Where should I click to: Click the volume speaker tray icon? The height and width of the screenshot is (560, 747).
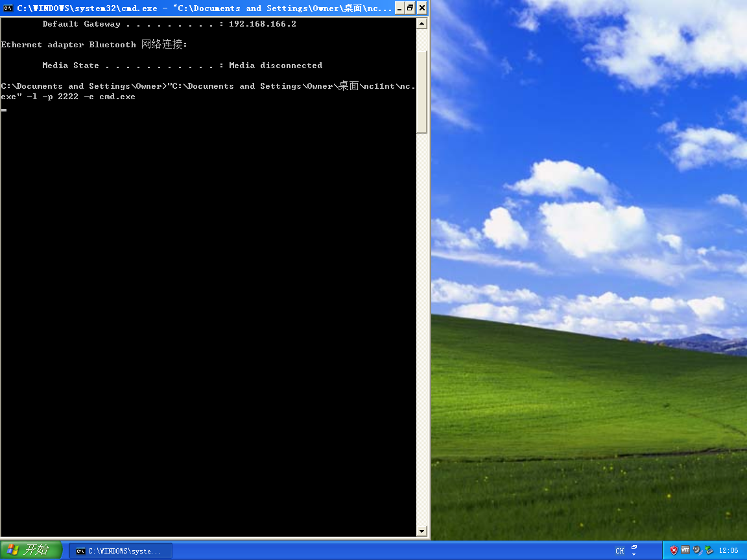point(698,550)
